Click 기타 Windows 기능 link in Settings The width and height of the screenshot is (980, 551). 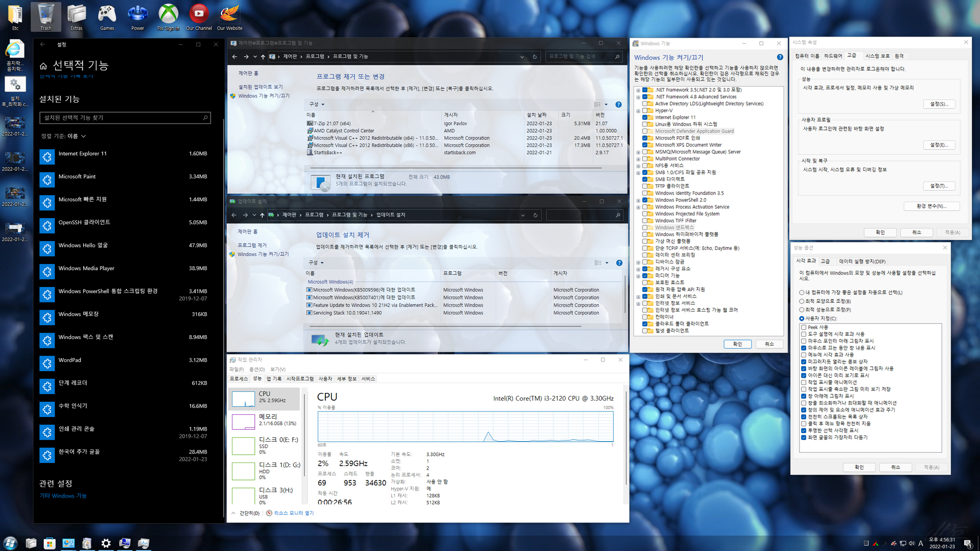(x=63, y=496)
